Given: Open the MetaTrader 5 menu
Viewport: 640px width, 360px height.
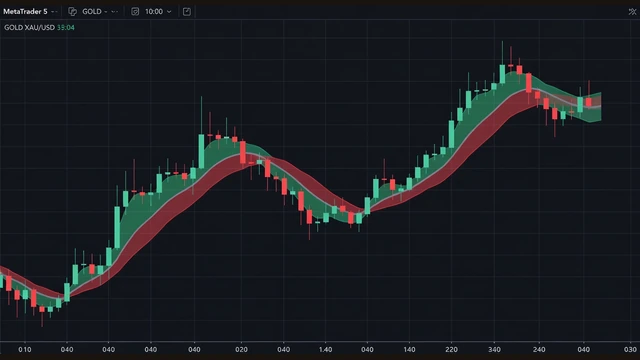Looking at the screenshot, I should (x=25, y=11).
